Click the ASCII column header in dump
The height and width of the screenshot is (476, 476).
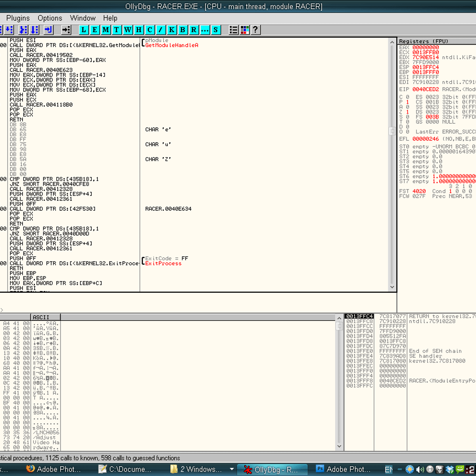click(45, 317)
